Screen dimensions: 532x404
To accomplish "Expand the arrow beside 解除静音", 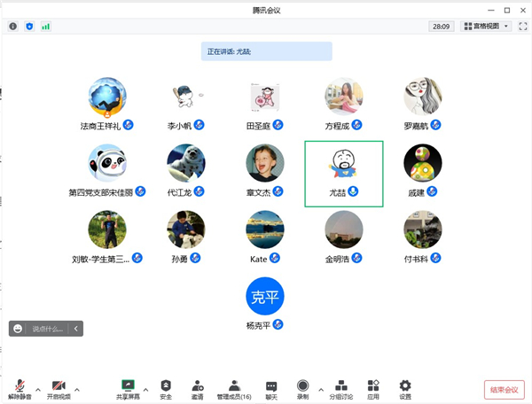I will click(37, 389).
